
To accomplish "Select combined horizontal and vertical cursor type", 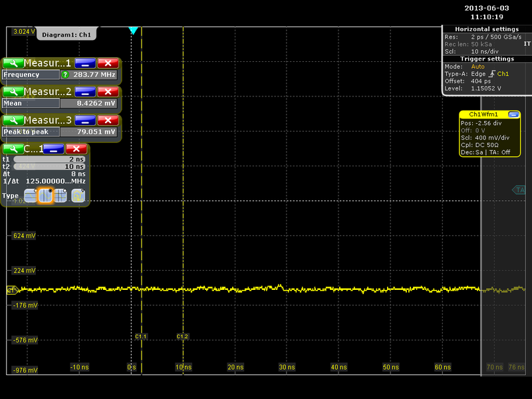I will (61, 196).
